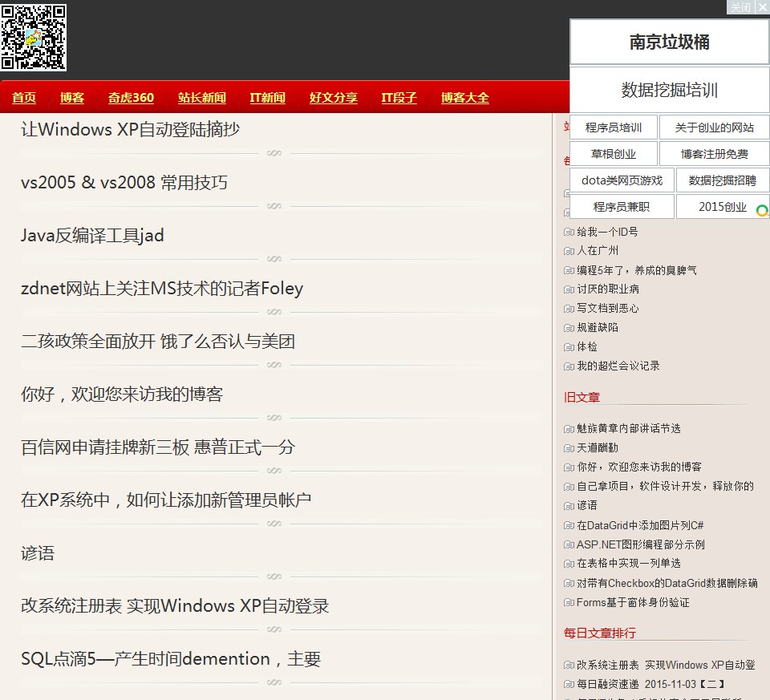
Task: Open sidebar link 自己拿项目，软件设计开发
Action: click(666, 487)
